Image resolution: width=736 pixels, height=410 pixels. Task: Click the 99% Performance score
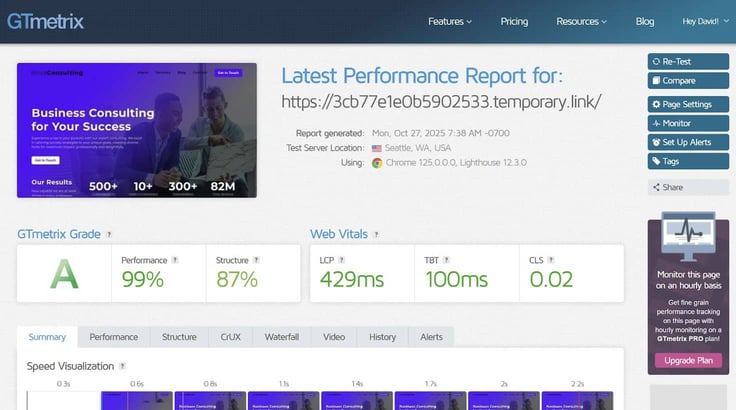click(x=143, y=280)
